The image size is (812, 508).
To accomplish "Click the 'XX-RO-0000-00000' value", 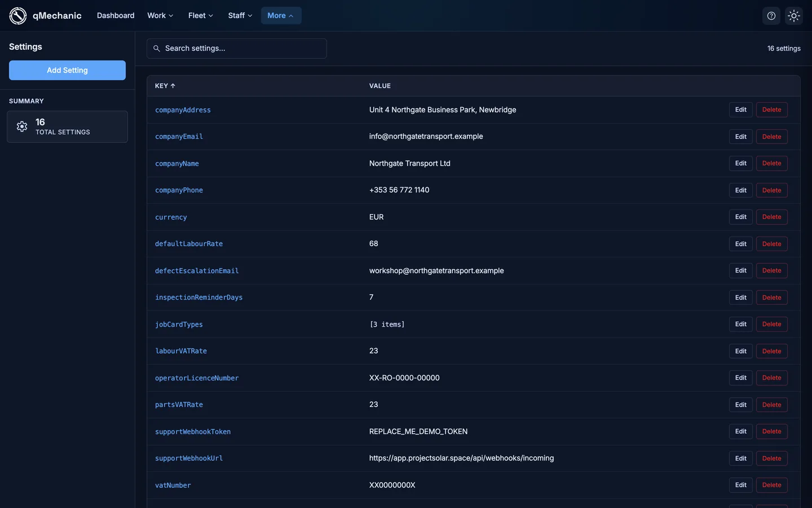I will 404,378.
